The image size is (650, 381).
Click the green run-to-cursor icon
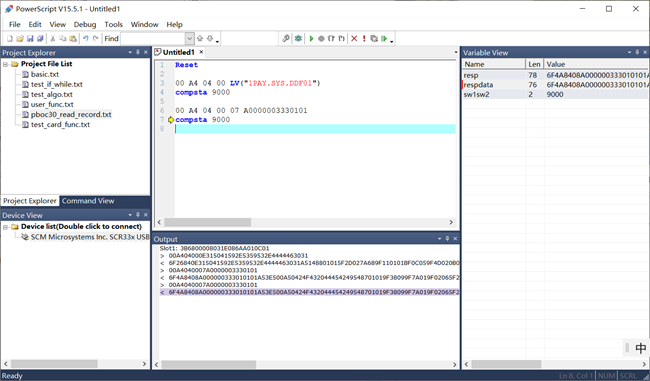coord(384,39)
